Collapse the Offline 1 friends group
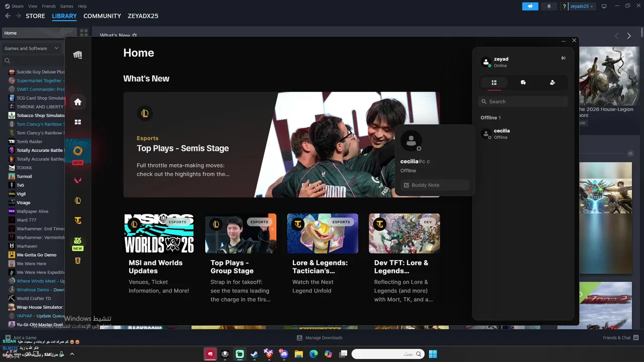Image resolution: width=644 pixels, height=362 pixels. 491,118
